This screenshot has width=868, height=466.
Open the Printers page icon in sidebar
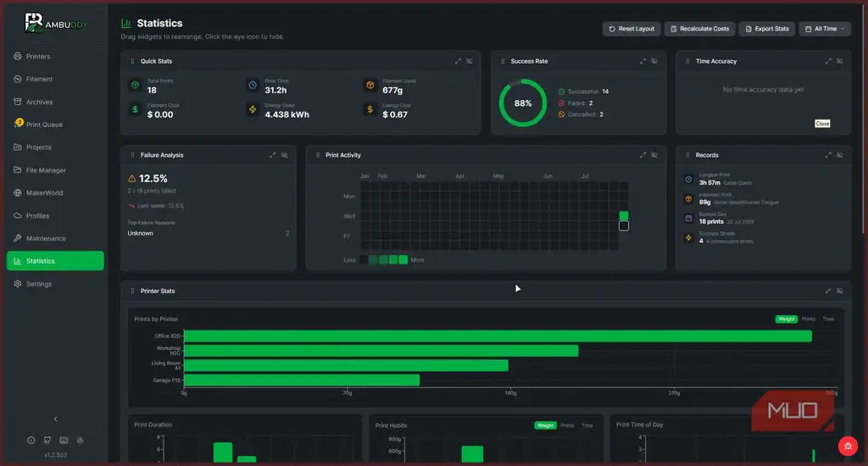click(x=17, y=57)
